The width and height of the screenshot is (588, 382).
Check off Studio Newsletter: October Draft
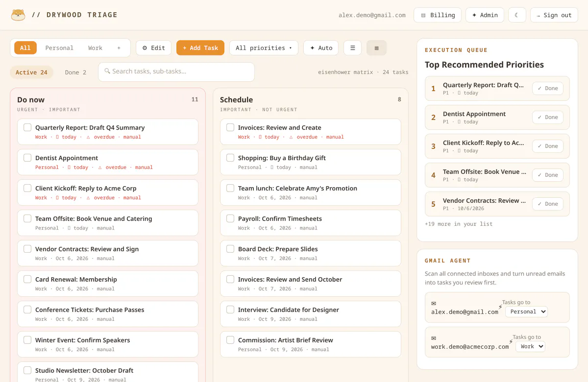27,370
